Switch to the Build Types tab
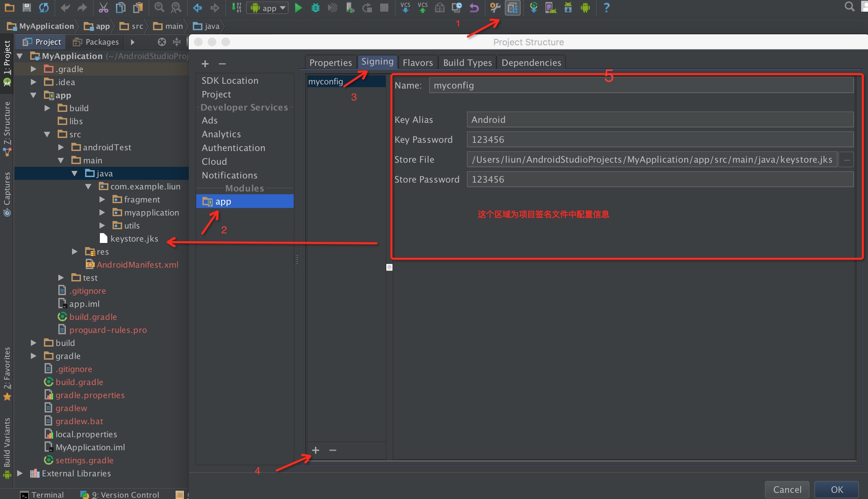 click(467, 63)
